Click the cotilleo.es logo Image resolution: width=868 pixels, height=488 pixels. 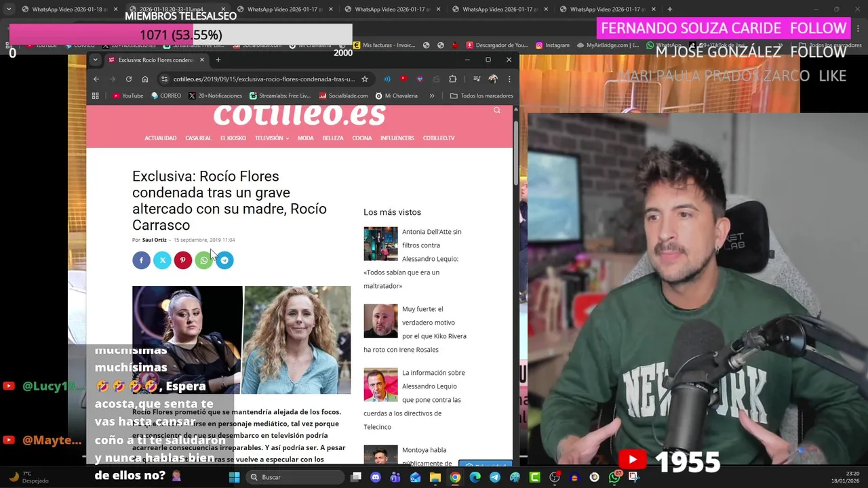click(299, 115)
